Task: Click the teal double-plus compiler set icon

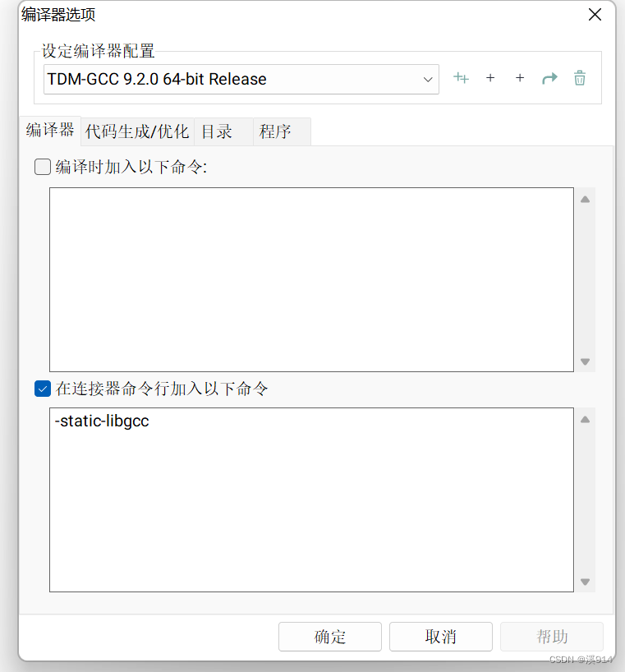Action: (461, 78)
